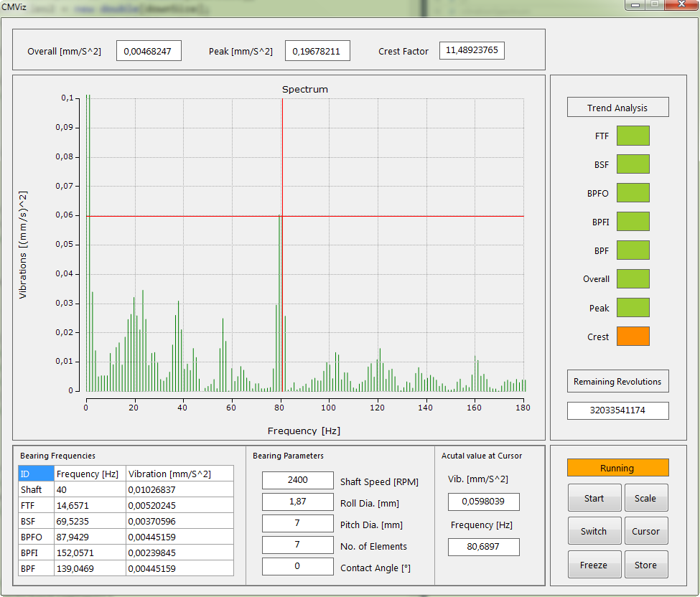Image resolution: width=700 pixels, height=597 pixels.
Task: Select the Contact Angle input field
Action: click(297, 567)
